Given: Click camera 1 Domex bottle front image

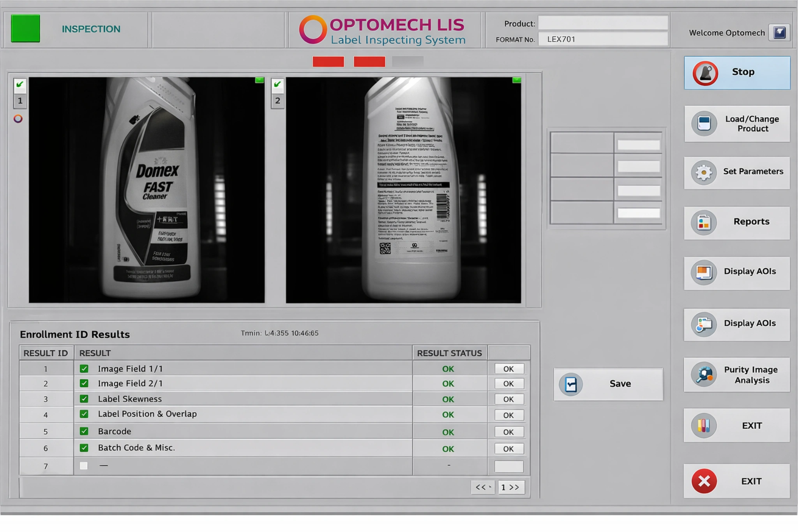Looking at the screenshot, I should [147, 190].
